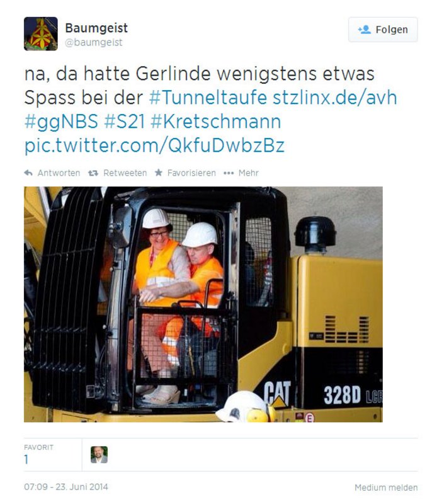Open hashtag #ggNBS
The width and height of the screenshot is (432, 504).
(61, 122)
